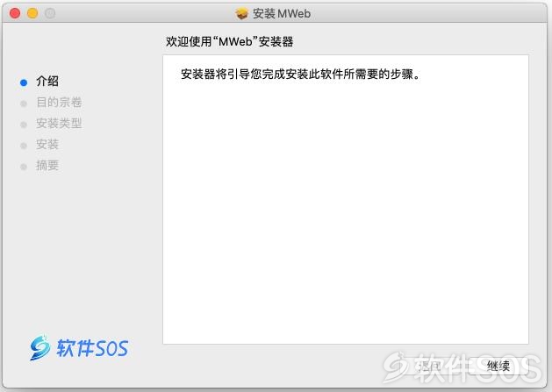Click the package box icon in title bar
Screen dimensions: 552x392
[241, 14]
